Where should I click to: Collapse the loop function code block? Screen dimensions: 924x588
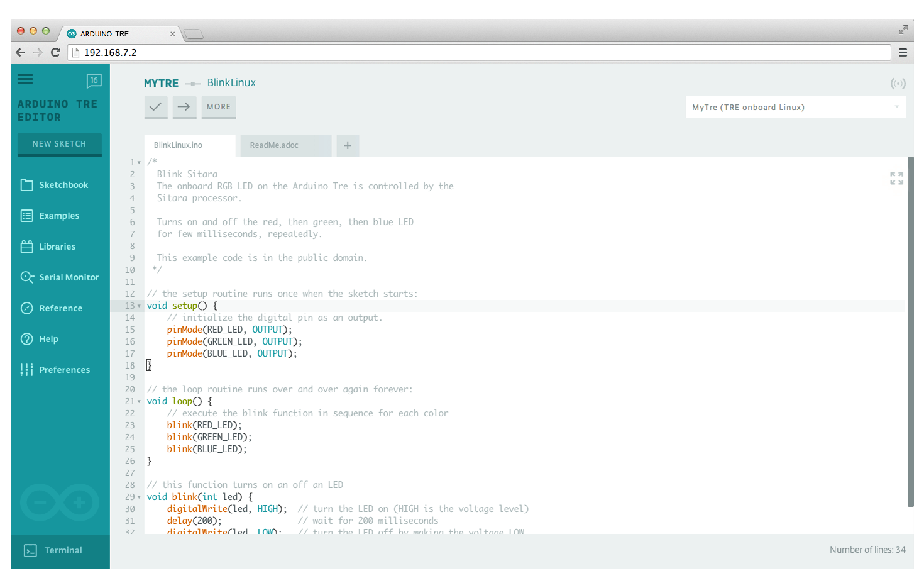(138, 401)
